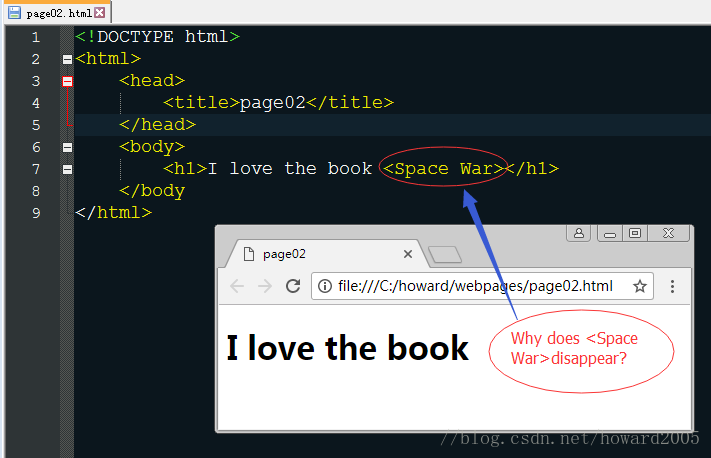This screenshot has width=711, height=458.
Task: Close the browser window
Action: point(668,233)
